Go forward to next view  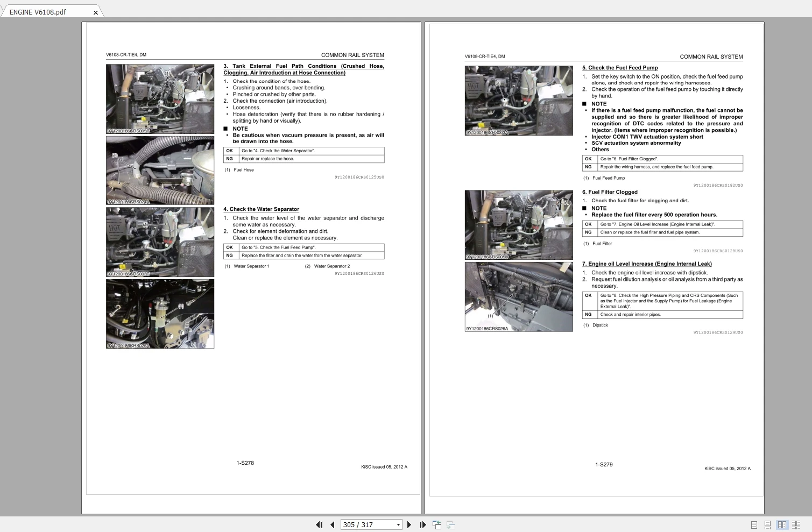tap(451, 524)
